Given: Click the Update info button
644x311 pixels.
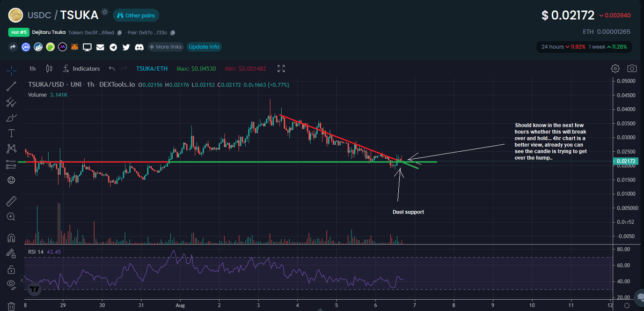Looking at the screenshot, I should [204, 47].
